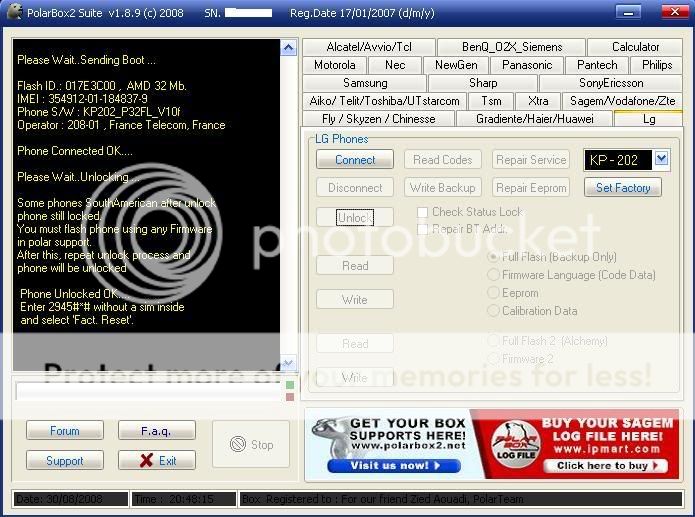695x517 pixels.
Task: Click the IMEI line in the log
Action: 82,98
